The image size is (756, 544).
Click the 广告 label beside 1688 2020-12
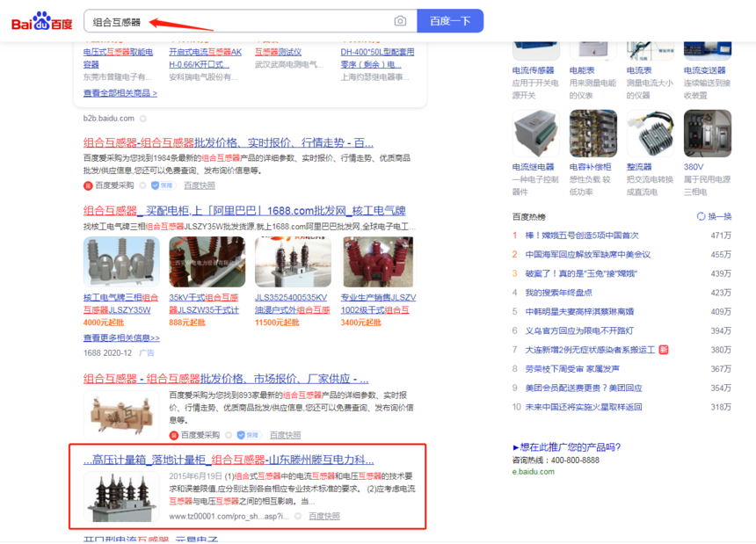pos(147,352)
